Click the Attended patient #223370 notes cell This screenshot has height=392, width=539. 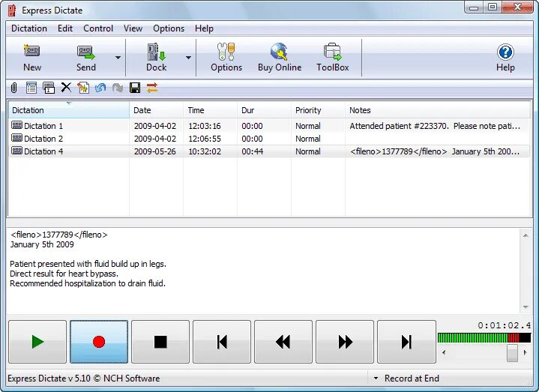coord(435,126)
